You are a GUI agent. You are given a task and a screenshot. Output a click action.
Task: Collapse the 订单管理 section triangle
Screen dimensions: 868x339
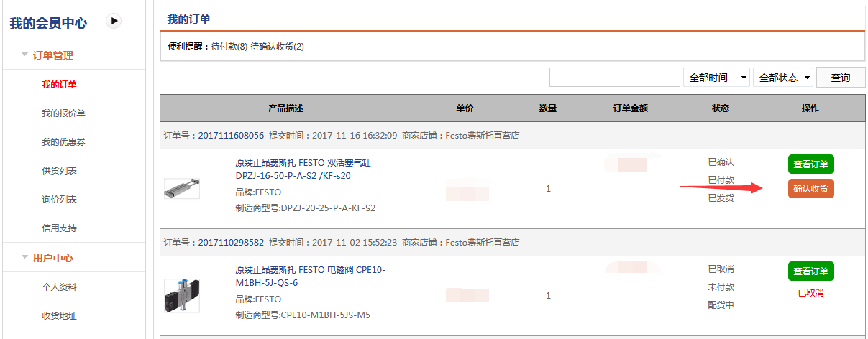coord(24,55)
